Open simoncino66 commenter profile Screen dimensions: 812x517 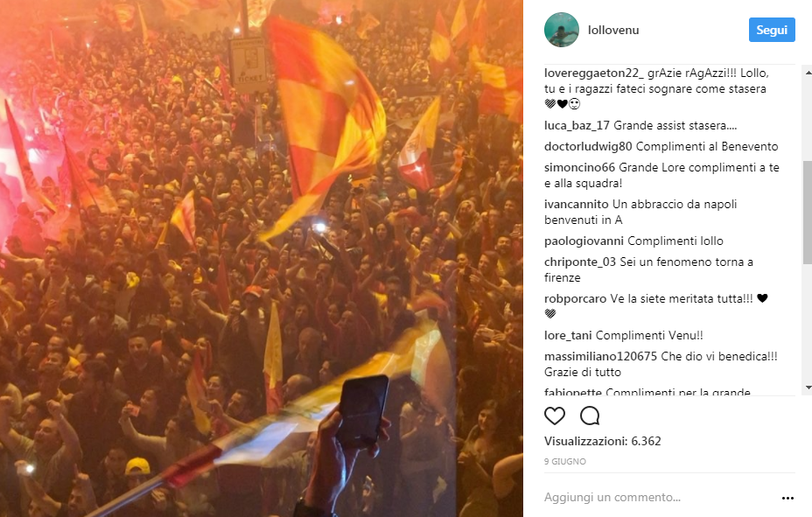[579, 168]
